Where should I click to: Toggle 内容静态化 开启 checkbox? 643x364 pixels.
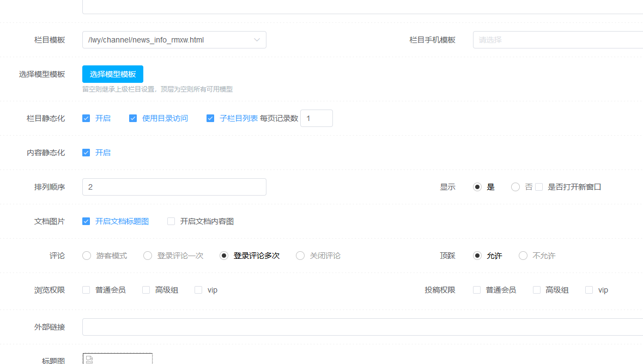(86, 153)
